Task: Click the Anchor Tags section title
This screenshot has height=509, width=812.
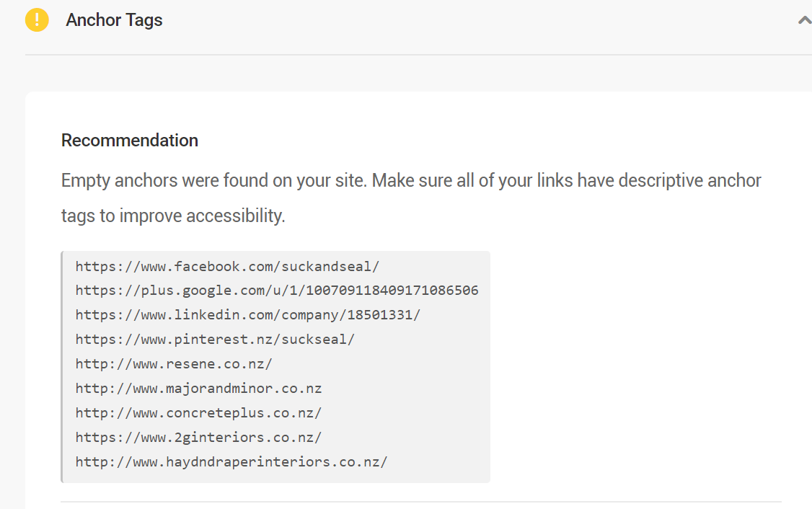Action: (114, 20)
